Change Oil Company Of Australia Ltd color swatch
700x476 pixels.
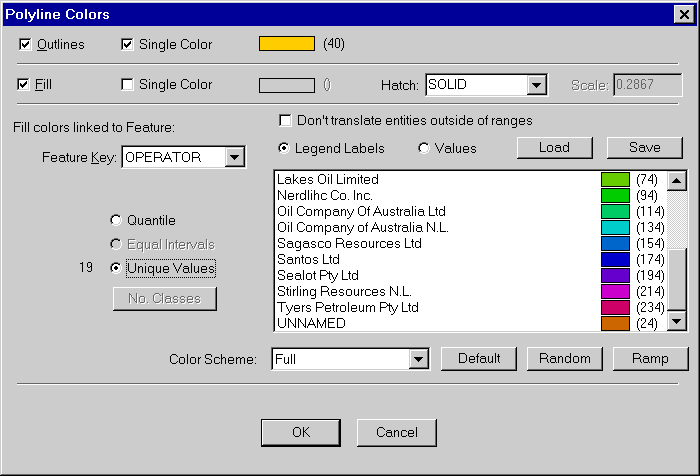(x=615, y=211)
